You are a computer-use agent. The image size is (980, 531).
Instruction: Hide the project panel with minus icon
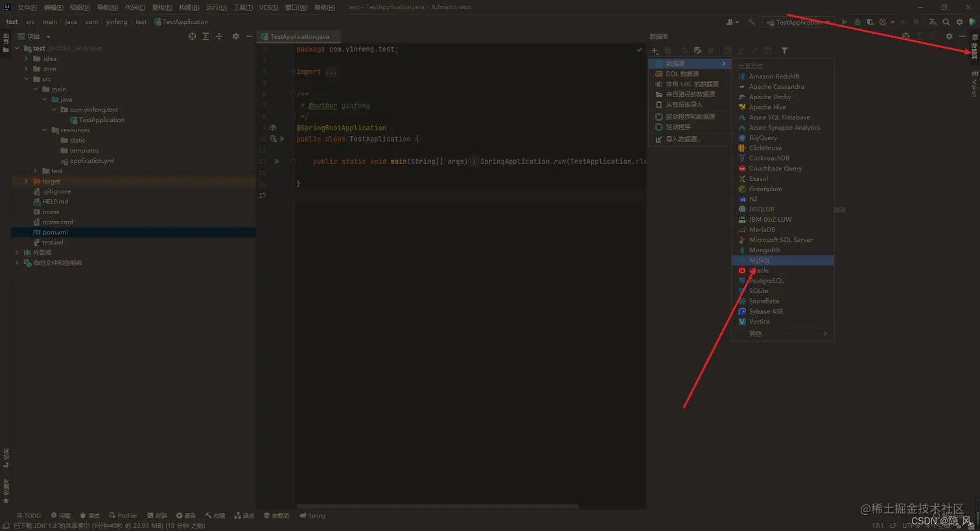coord(249,36)
